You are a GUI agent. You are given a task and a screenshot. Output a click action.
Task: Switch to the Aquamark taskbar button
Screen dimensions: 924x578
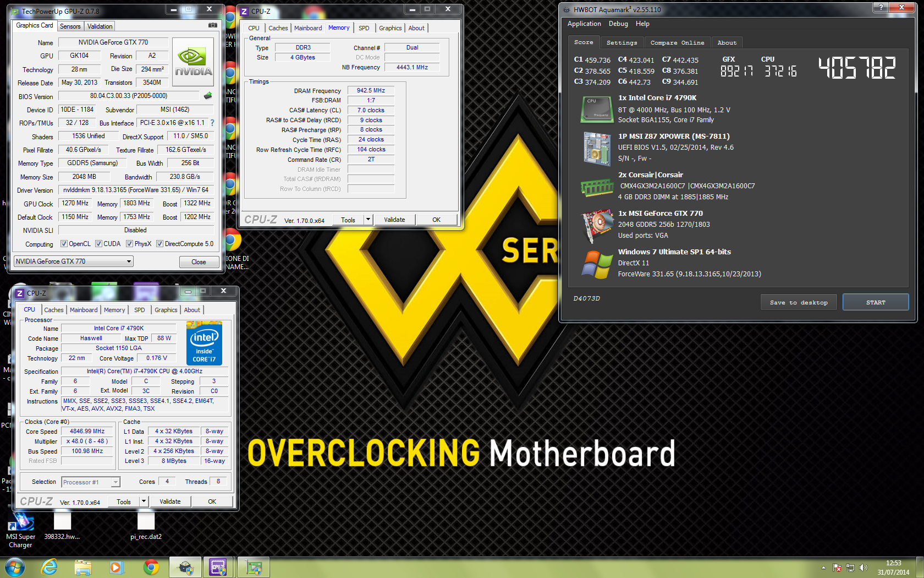[185, 567]
